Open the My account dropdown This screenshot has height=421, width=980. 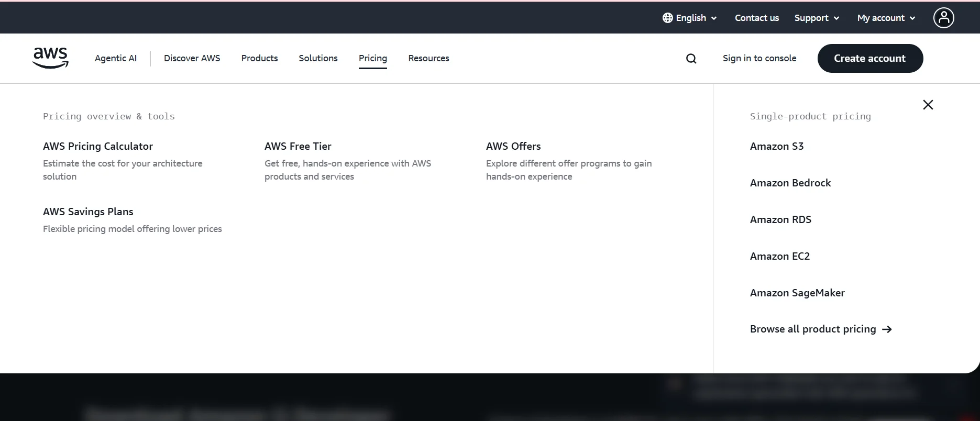(886, 18)
